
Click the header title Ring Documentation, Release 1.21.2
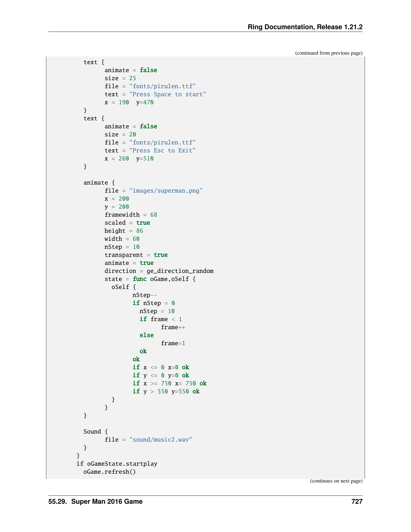[x=305, y=27]
